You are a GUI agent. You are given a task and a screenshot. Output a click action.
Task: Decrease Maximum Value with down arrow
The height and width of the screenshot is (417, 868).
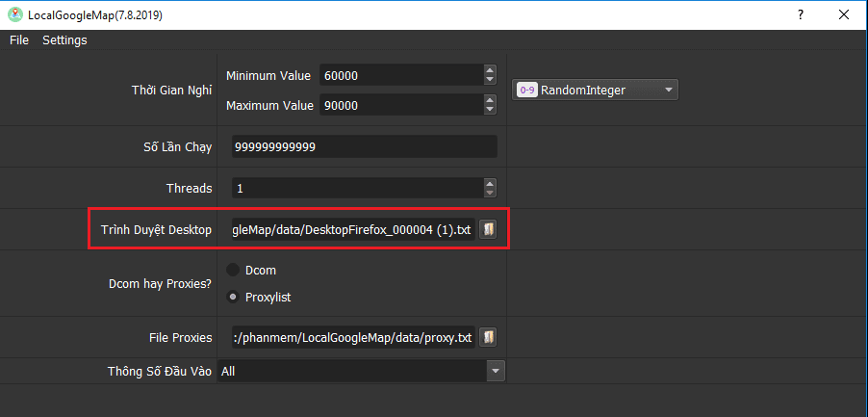[x=490, y=110]
